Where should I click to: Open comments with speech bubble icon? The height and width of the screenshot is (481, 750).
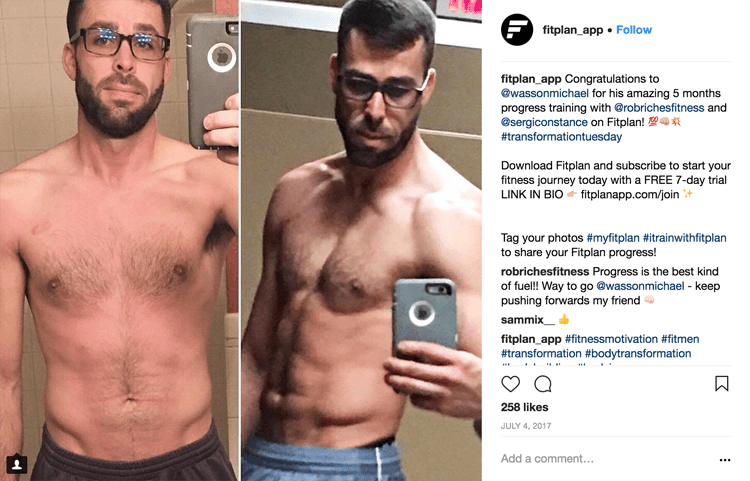(543, 384)
